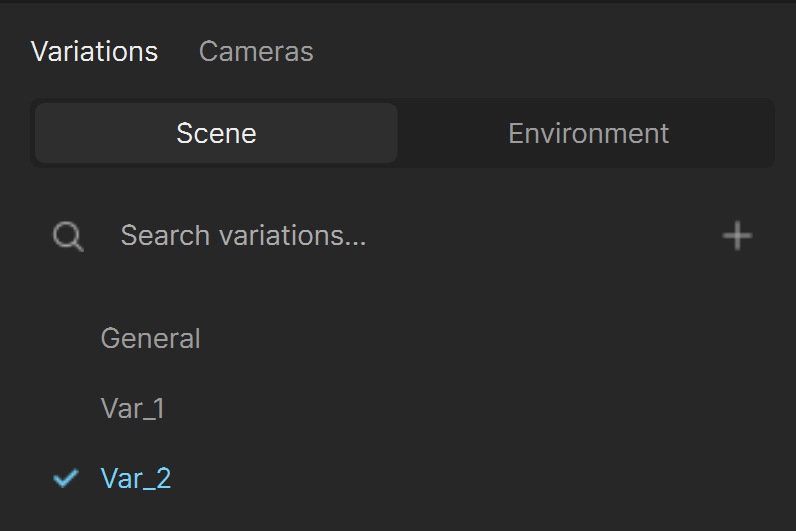Choose Var_1 from variations list
796x531 pixels.
coord(132,409)
